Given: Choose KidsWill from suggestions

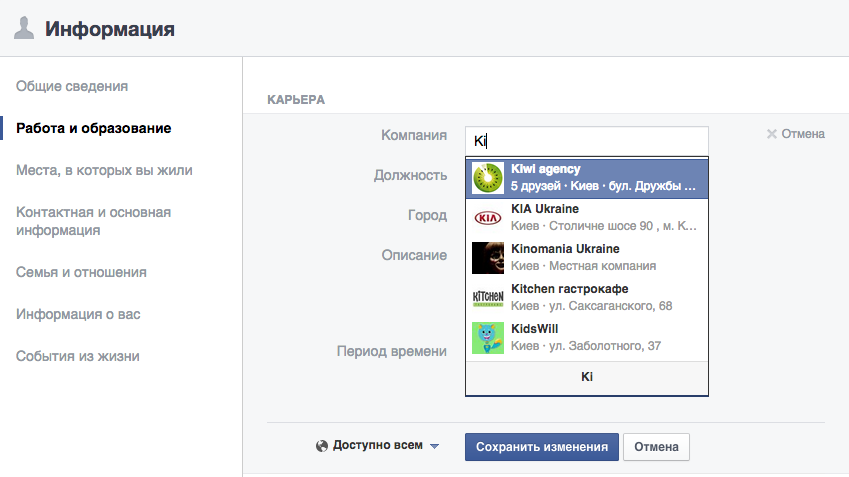Looking at the screenshot, I should (587, 338).
